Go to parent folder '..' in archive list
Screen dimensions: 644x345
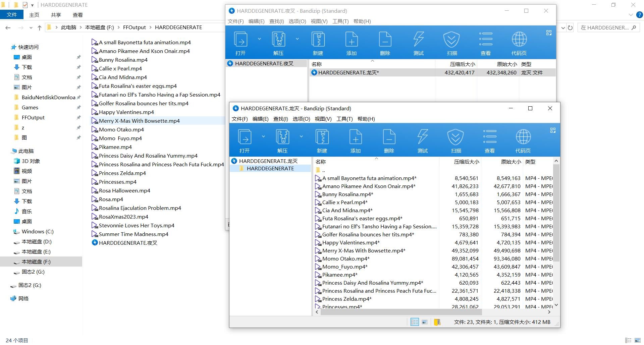tap(320, 171)
